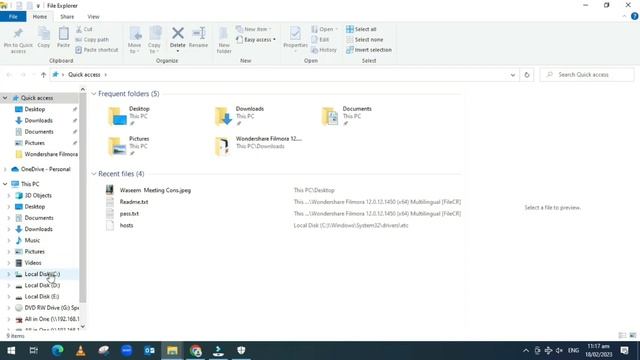The image size is (640, 360).
Task: Collapse the Recent files section
Action: [x=94, y=174]
